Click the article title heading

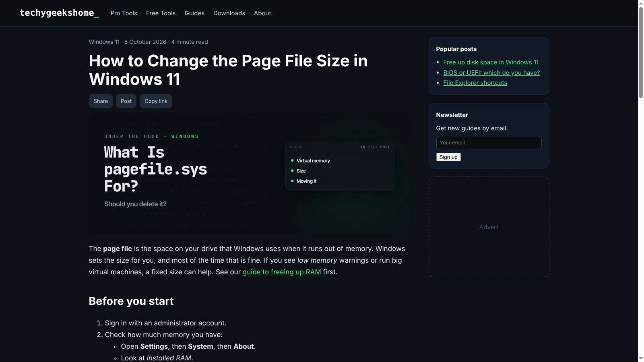[228, 70]
